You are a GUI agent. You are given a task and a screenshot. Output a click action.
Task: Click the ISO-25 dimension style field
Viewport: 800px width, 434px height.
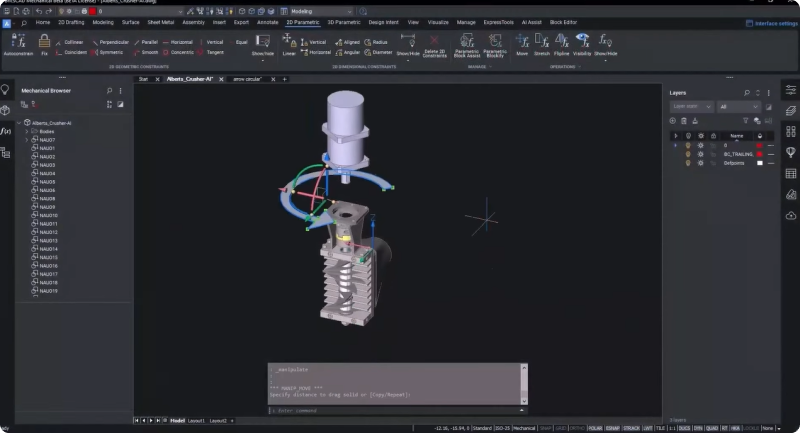tap(503, 428)
